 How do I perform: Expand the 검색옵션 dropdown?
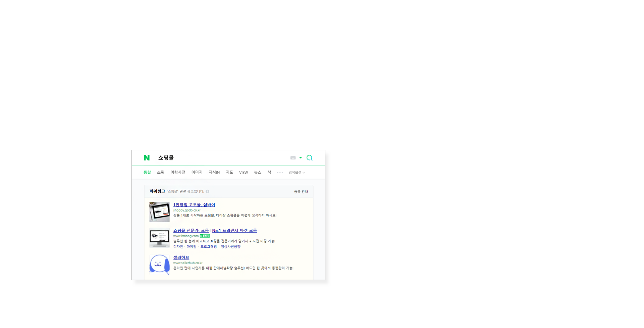[297, 173]
